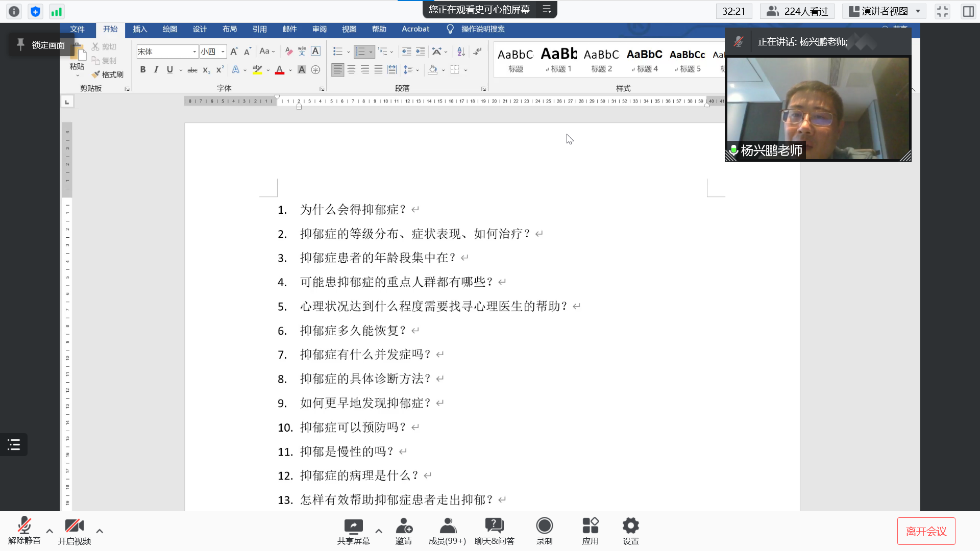The width and height of the screenshot is (980, 551).
Task: Open meeting settings gear
Action: pyautogui.click(x=630, y=526)
